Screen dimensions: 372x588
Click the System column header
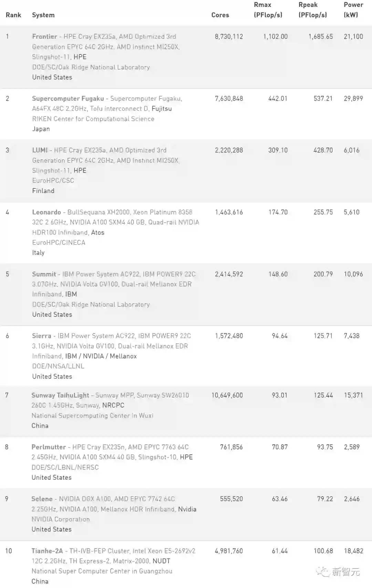point(43,15)
